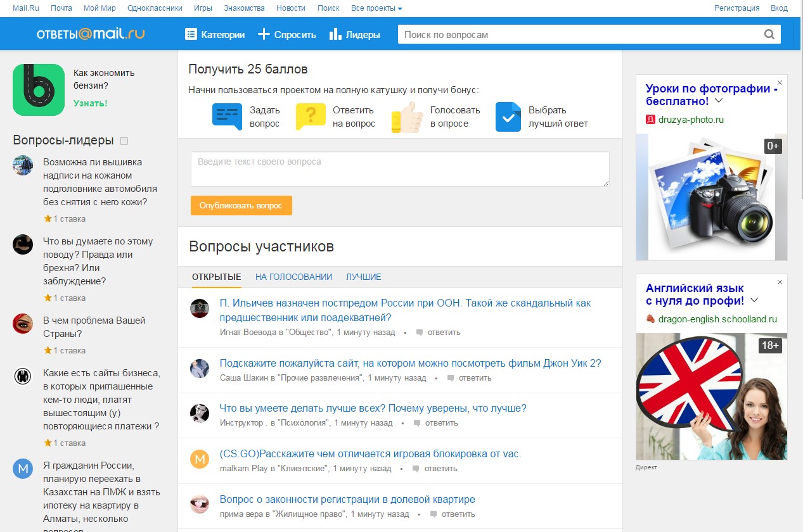Click the small icon beside 'Вопросы-лидеры'

pyautogui.click(x=124, y=141)
